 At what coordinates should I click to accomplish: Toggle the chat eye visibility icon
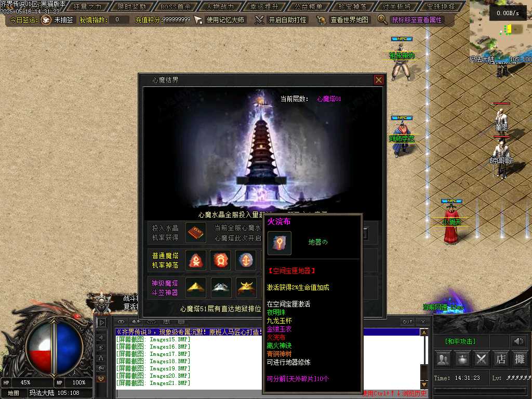click(x=122, y=322)
